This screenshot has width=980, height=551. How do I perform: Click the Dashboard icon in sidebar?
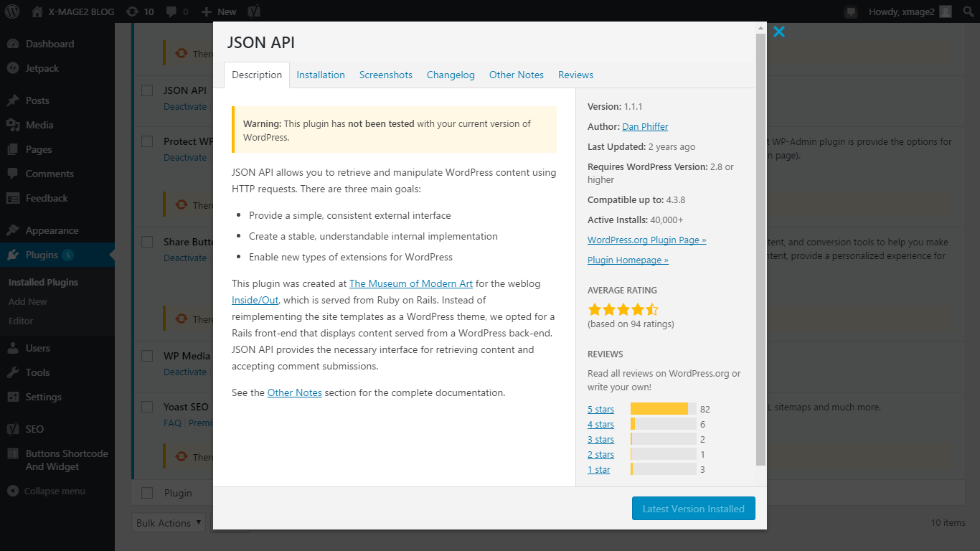tap(13, 44)
